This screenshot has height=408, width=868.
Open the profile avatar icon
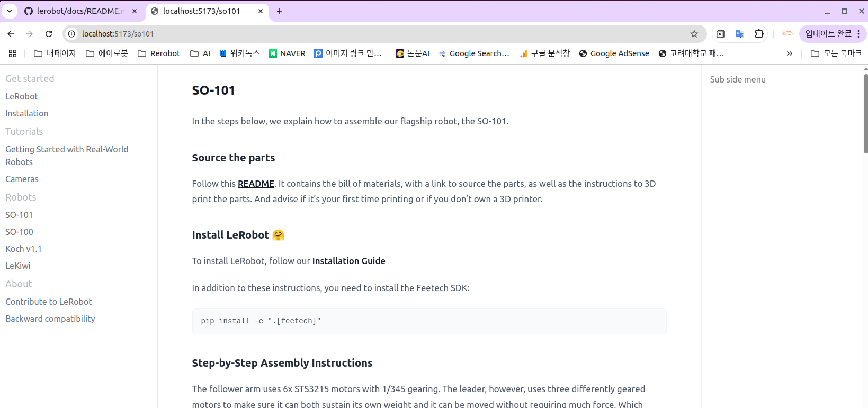[x=788, y=33]
